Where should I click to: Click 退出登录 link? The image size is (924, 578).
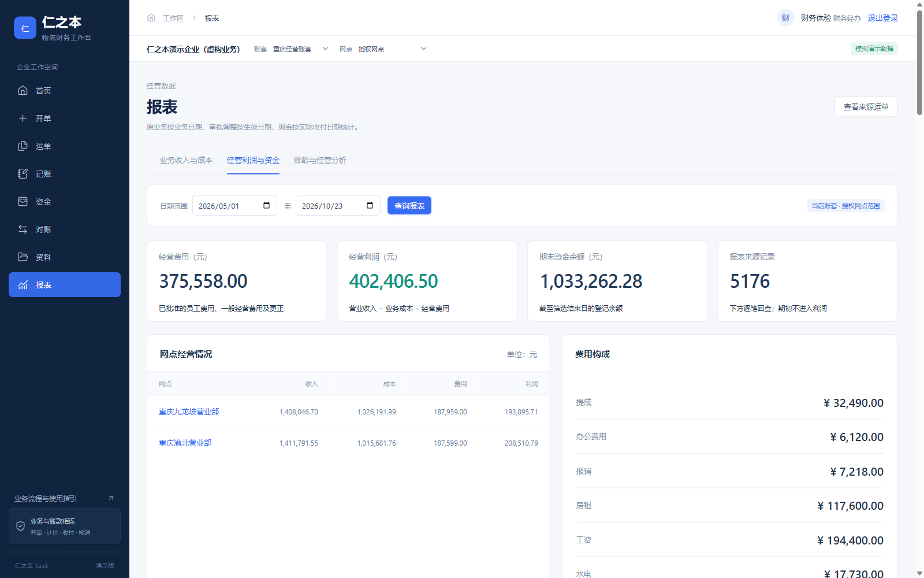click(x=883, y=18)
